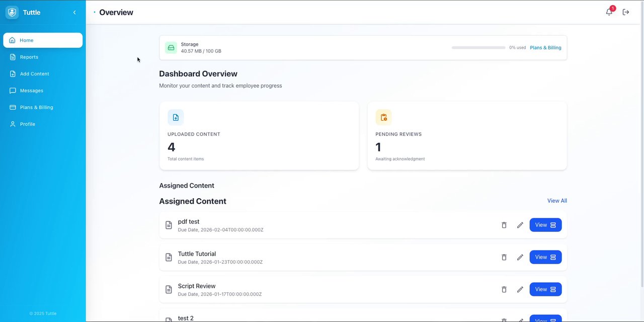644x322 pixels.
Task: View the pdf test content
Action: pos(545,225)
